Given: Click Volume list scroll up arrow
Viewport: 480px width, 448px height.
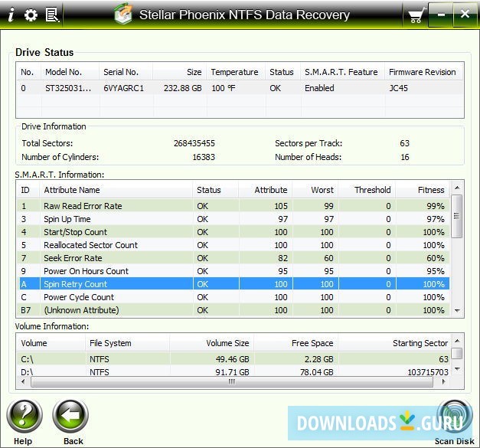Looking at the screenshot, I should point(457,341).
